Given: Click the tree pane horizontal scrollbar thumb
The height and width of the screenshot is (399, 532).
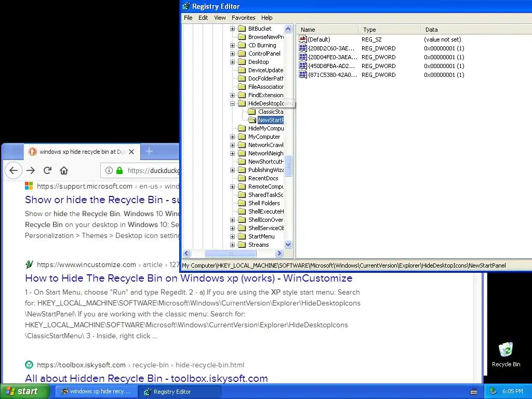Looking at the screenshot, I should pyautogui.click(x=230, y=254).
